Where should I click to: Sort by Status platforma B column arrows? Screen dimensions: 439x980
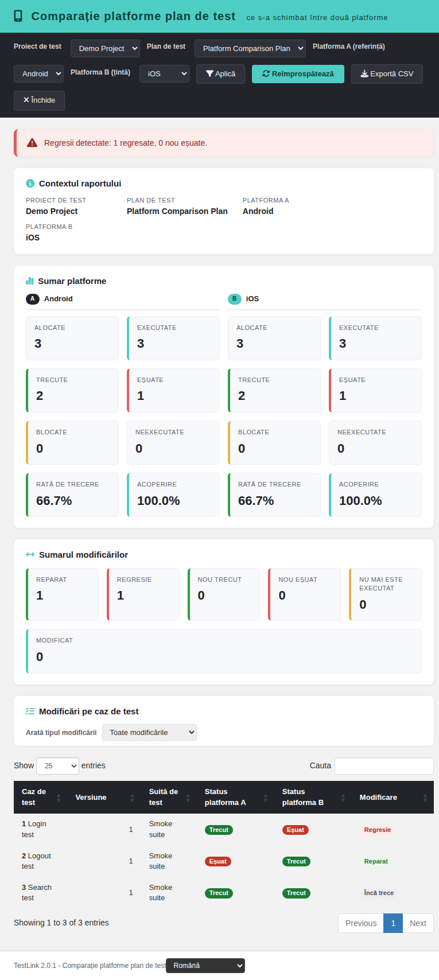(x=343, y=798)
